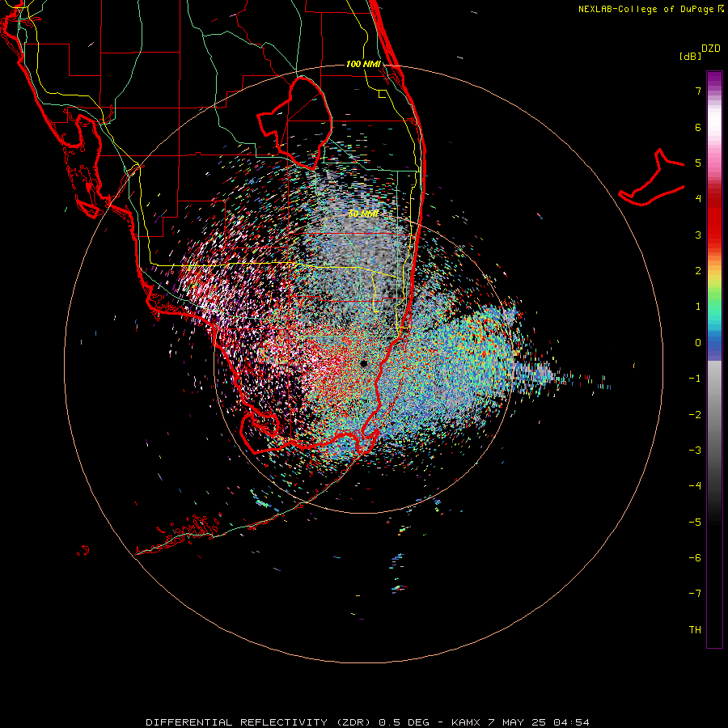Click the -4 value on the scale
This screenshot has width=728, height=728.
tap(695, 485)
